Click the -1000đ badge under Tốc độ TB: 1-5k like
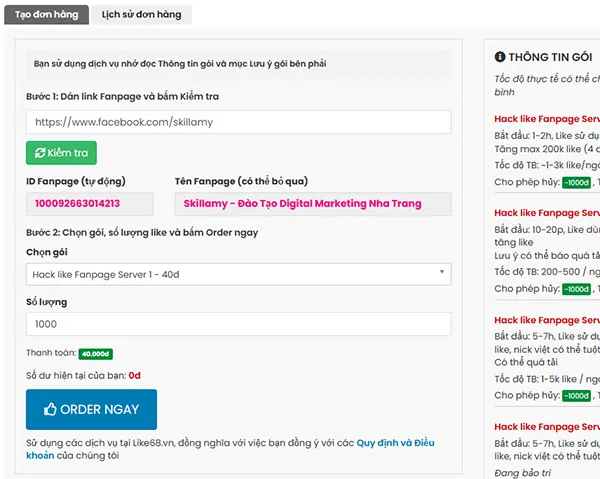 pyautogui.click(x=576, y=396)
